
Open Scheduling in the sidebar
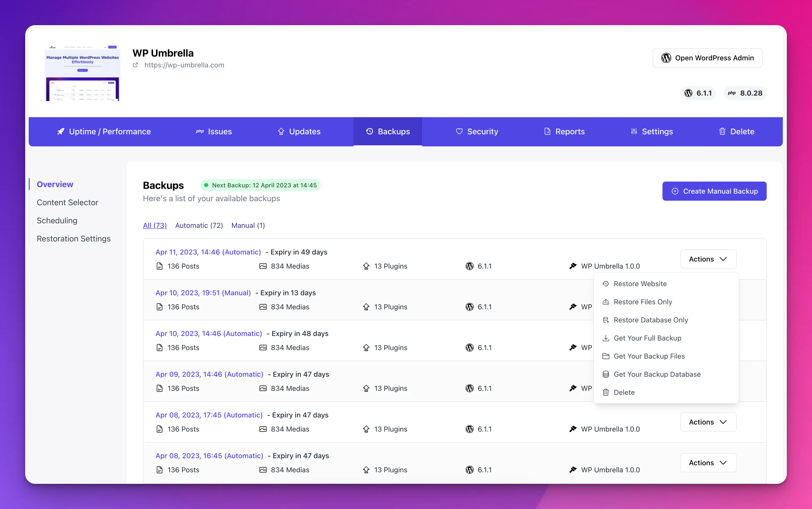point(57,221)
